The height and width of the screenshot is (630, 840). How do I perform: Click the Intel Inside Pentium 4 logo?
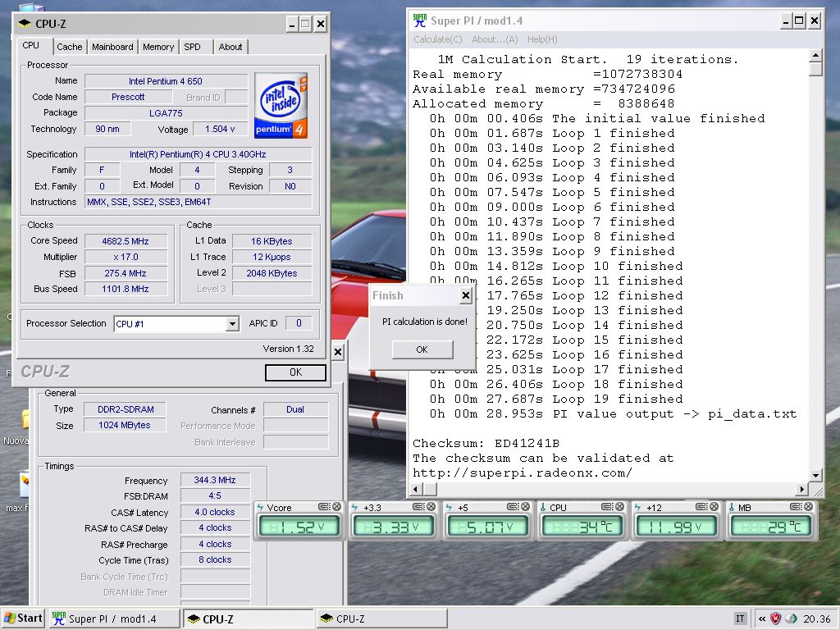[281, 106]
